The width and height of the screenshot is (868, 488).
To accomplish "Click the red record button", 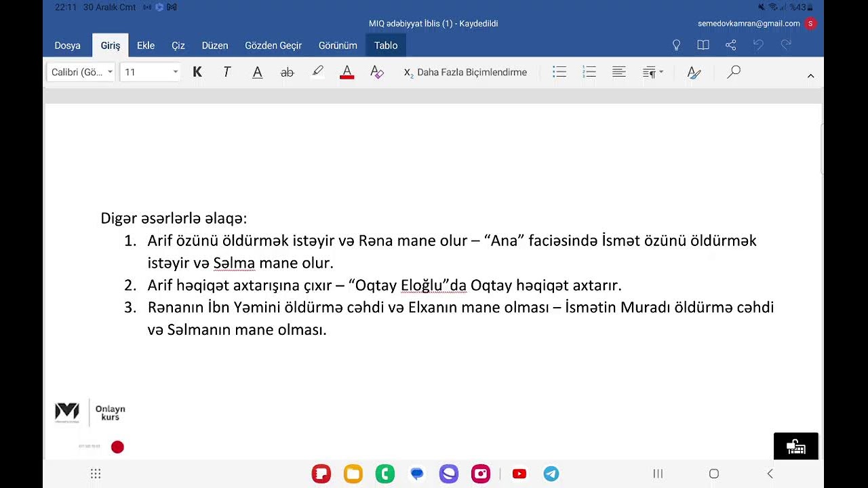I will [117, 447].
